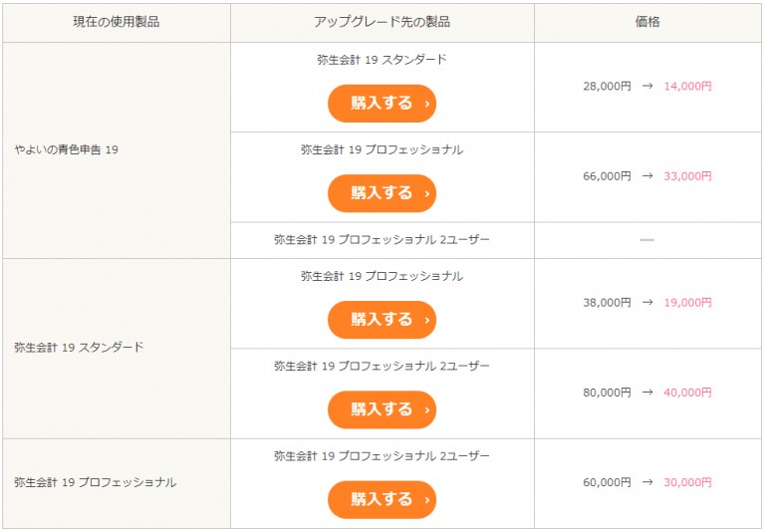Click 購入する for the 19,000円 プロフェッショナル upgrade

[382, 320]
